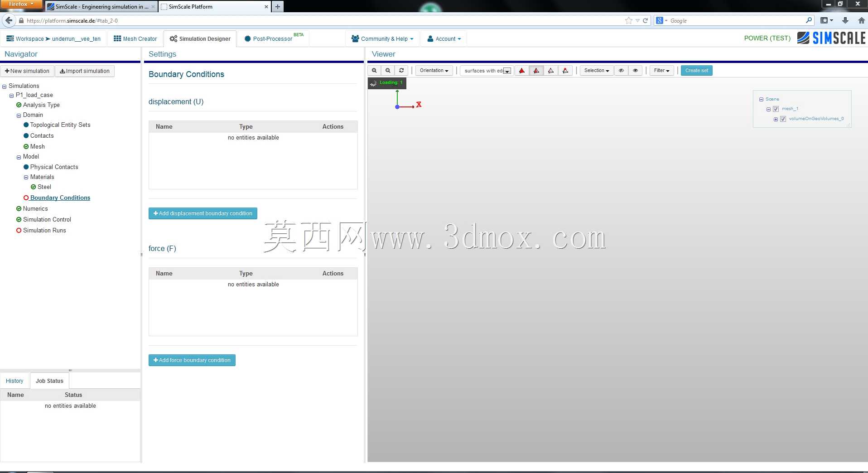Select the last red-tipped pyramid render mode icon
This screenshot has width=868, height=473.
[565, 71]
